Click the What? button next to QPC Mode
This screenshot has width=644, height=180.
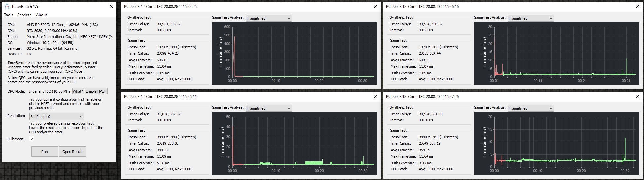pos(78,91)
